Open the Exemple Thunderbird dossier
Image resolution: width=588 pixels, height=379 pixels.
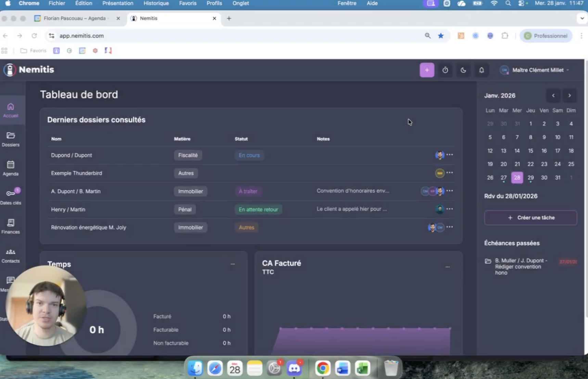77,173
